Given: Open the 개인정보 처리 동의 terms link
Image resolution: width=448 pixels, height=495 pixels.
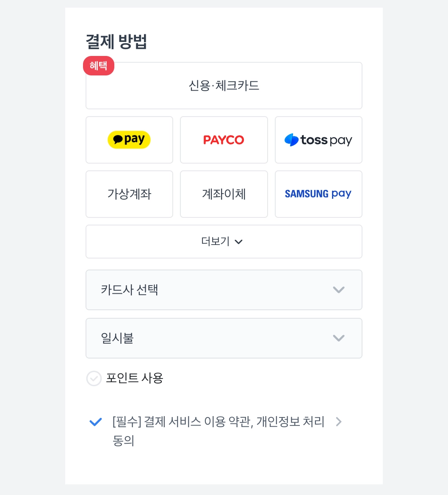Looking at the screenshot, I should (x=218, y=431).
